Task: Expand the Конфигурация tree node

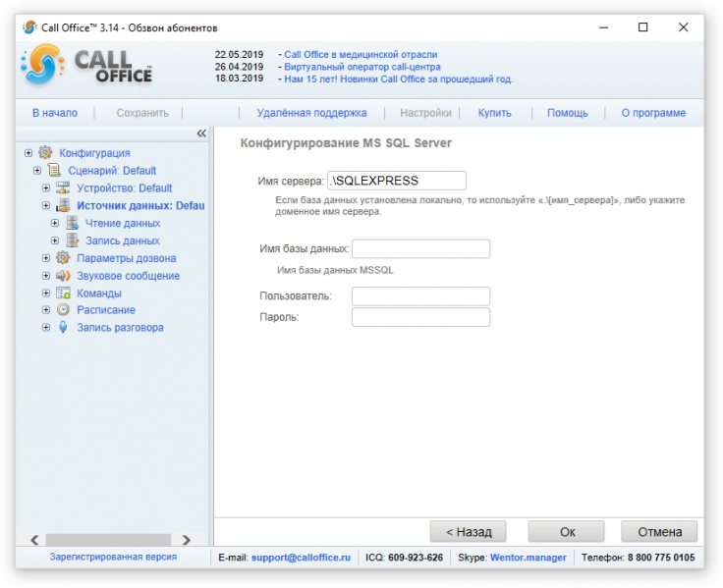Action: coord(28,152)
